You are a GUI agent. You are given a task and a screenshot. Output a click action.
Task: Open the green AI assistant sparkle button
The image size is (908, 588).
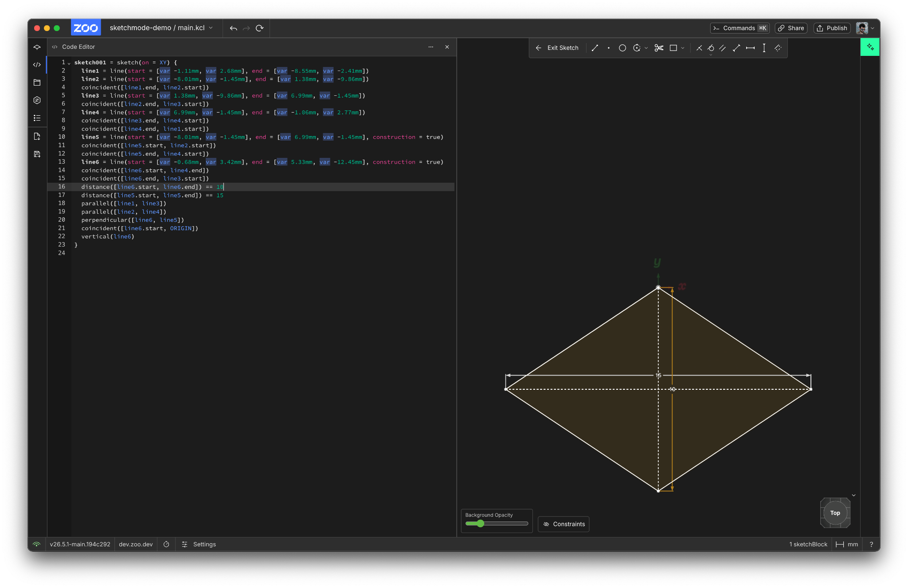coord(870,47)
